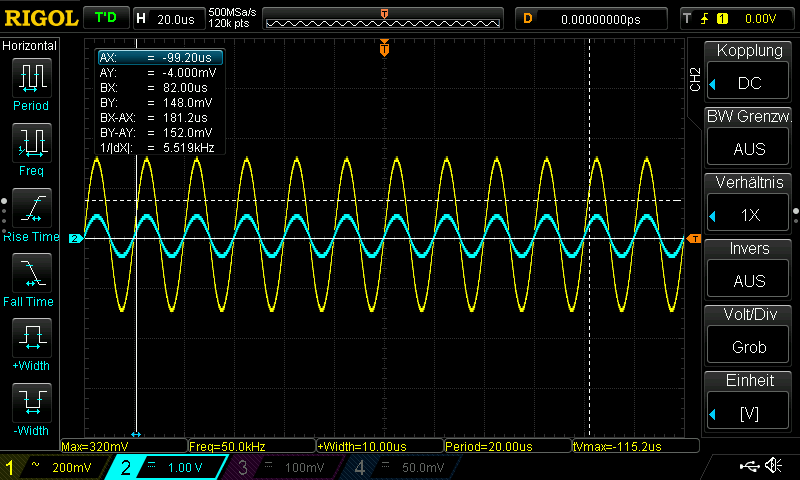The image size is (800, 480).
Task: Click the Freq=50.0kHz measurement
Action: (x=252, y=446)
